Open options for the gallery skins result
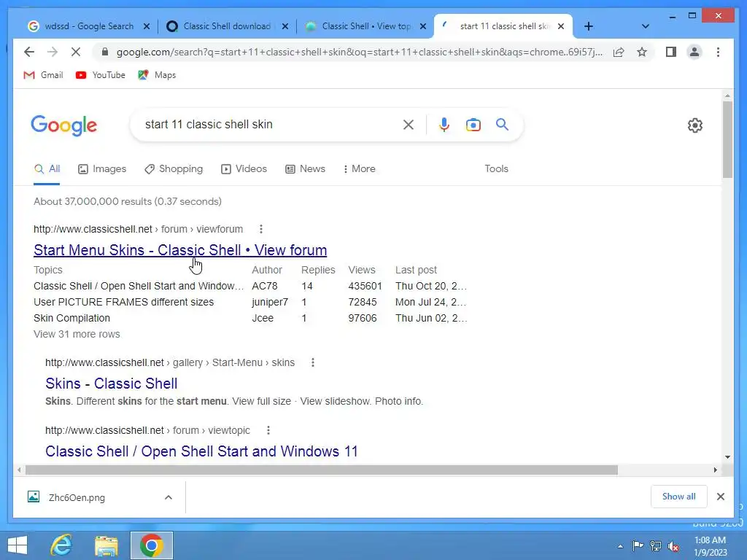Screen dimensions: 747x560 coord(312,362)
